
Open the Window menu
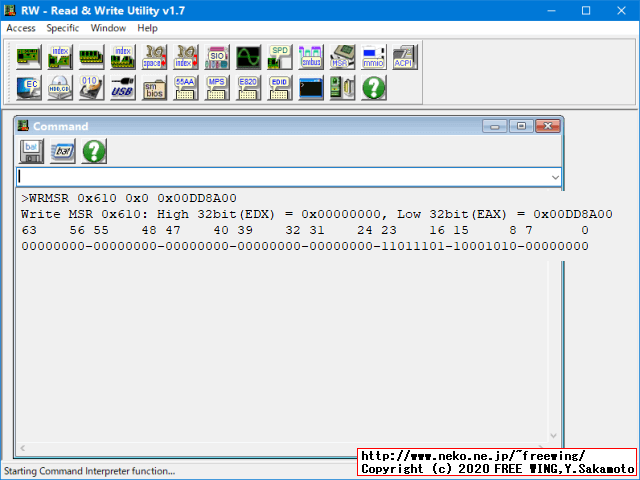point(108,28)
